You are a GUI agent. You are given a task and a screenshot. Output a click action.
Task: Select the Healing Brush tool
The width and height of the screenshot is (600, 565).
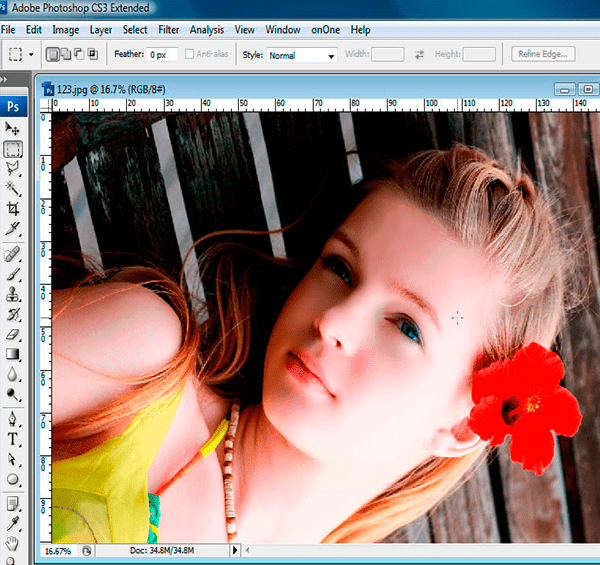[x=12, y=254]
